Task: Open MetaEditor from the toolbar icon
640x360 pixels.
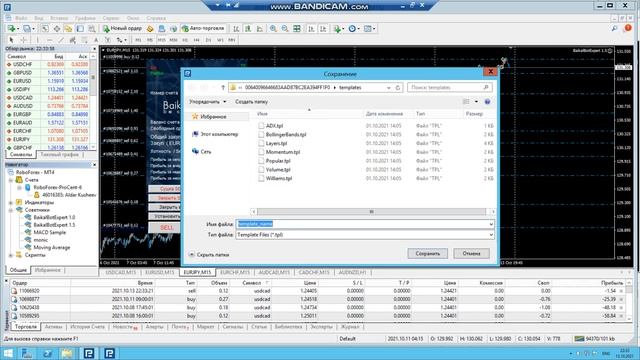Action: pos(150,29)
